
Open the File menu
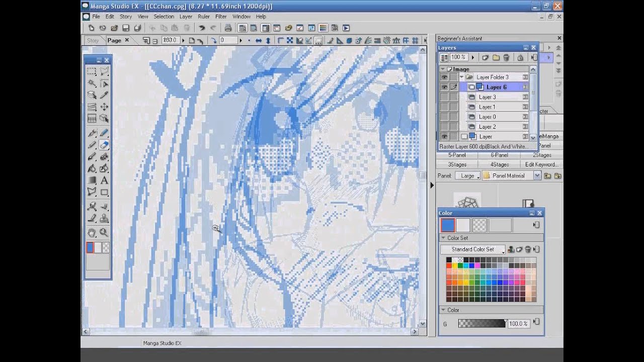pyautogui.click(x=96, y=17)
